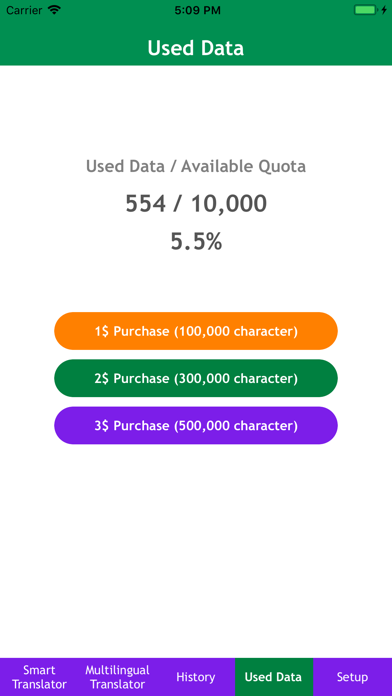Open the History tab

coord(196,677)
